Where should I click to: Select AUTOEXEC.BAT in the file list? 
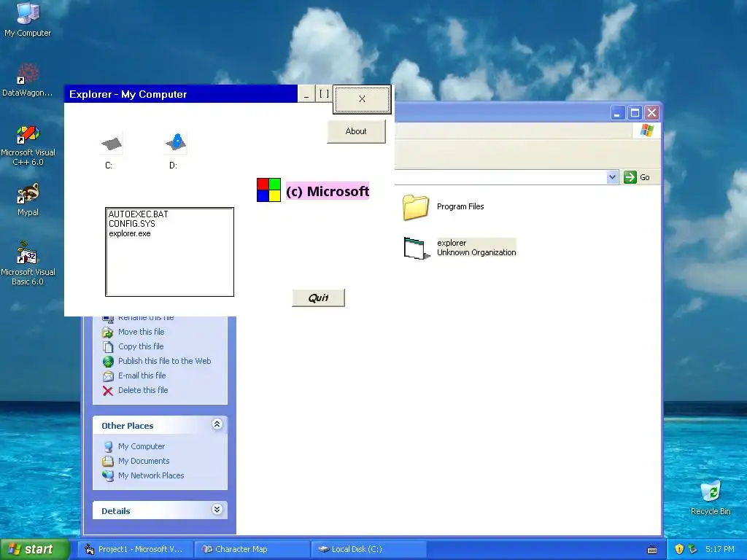point(138,214)
